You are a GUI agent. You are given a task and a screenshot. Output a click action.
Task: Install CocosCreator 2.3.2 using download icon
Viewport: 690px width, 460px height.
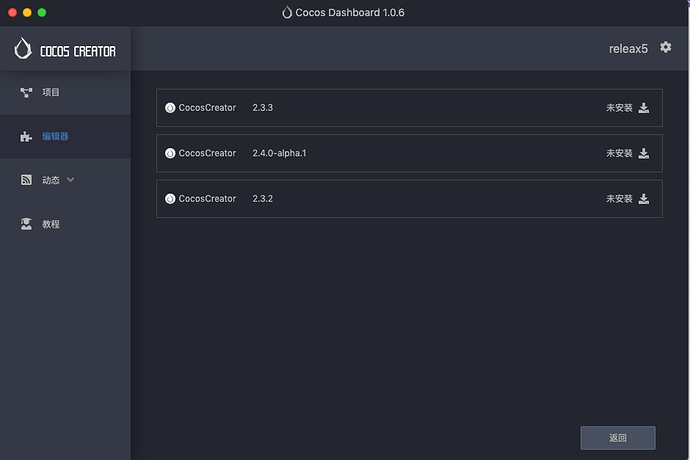pyautogui.click(x=644, y=199)
